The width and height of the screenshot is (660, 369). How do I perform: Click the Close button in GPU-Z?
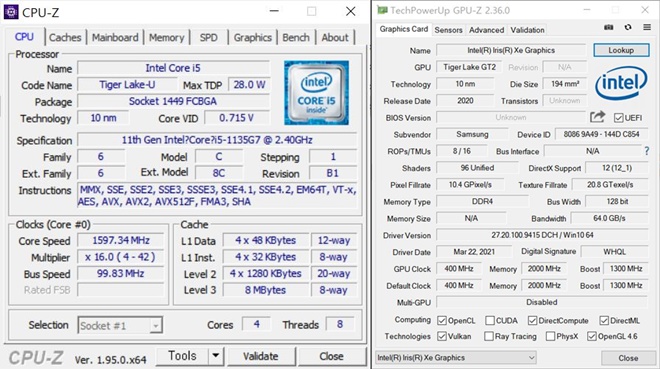[x=628, y=358]
